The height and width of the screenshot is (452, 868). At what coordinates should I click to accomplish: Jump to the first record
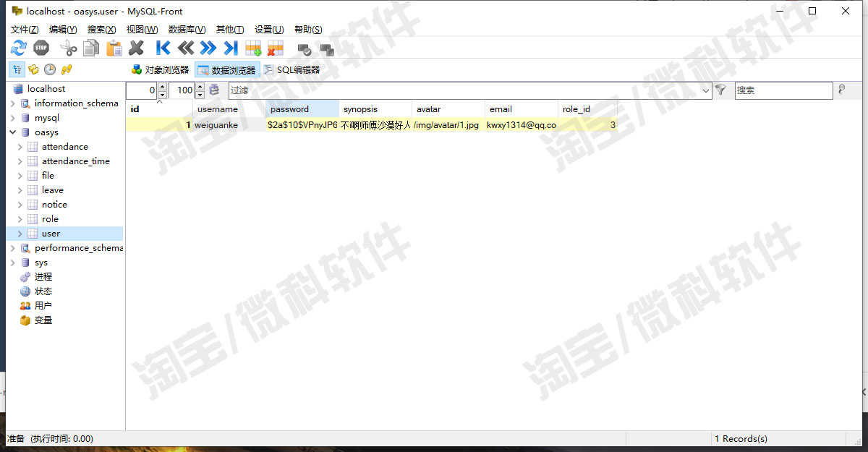(163, 48)
